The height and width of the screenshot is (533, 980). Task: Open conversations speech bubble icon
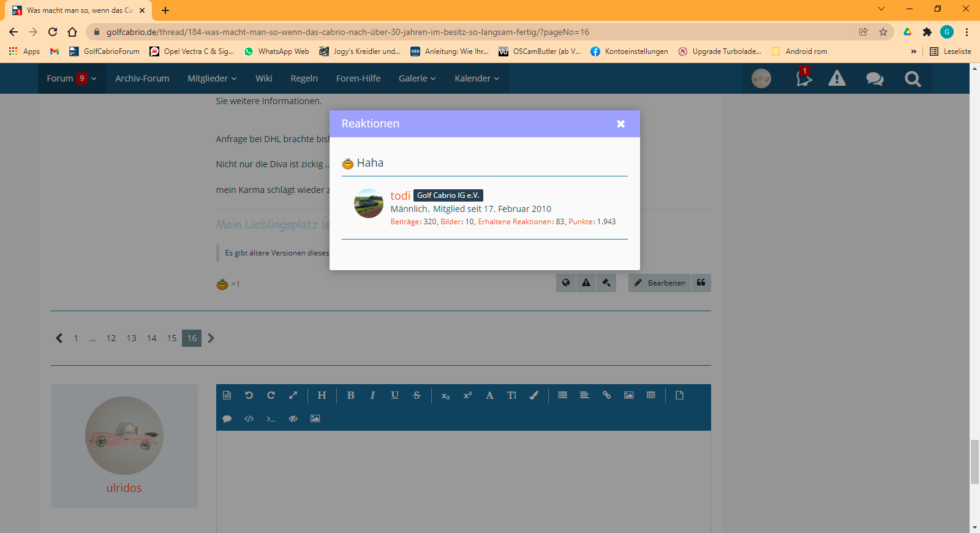[874, 78]
